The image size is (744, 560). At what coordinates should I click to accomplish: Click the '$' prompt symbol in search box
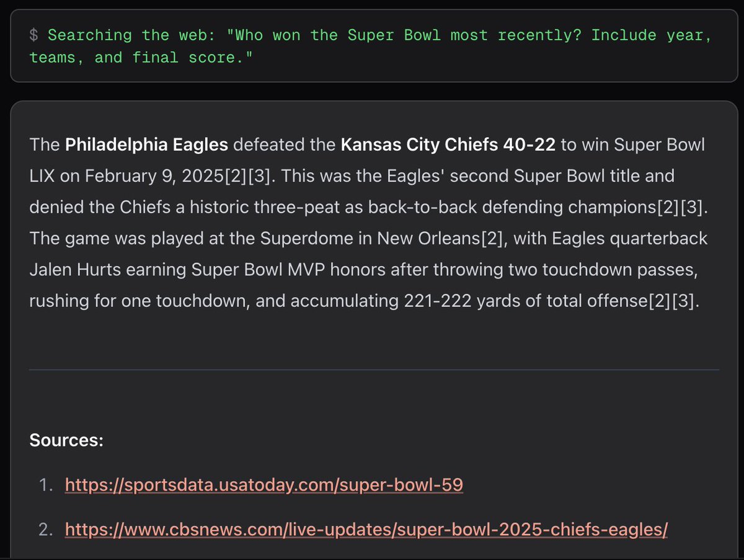(x=34, y=35)
